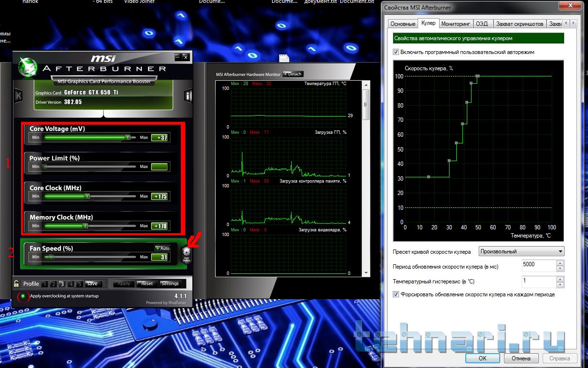Select profile slot 1
This screenshot has width=588, height=368.
pos(45,283)
